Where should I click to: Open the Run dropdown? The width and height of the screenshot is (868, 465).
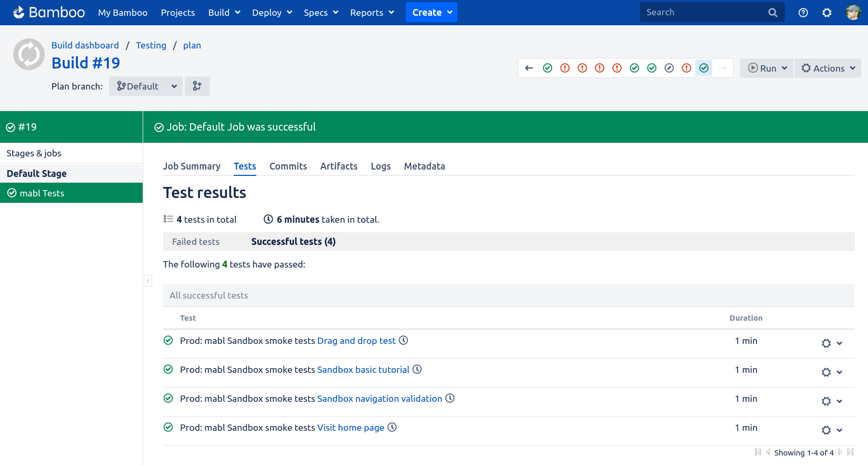click(x=766, y=68)
